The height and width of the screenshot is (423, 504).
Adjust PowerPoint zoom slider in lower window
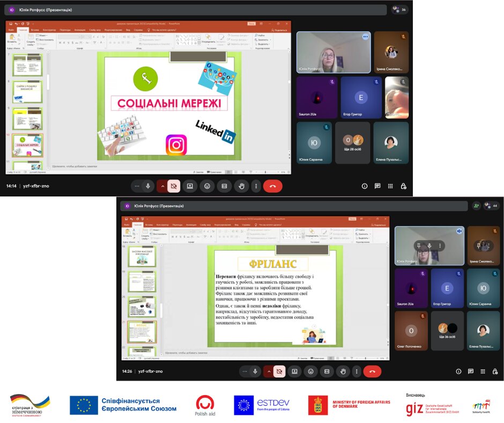point(366,358)
